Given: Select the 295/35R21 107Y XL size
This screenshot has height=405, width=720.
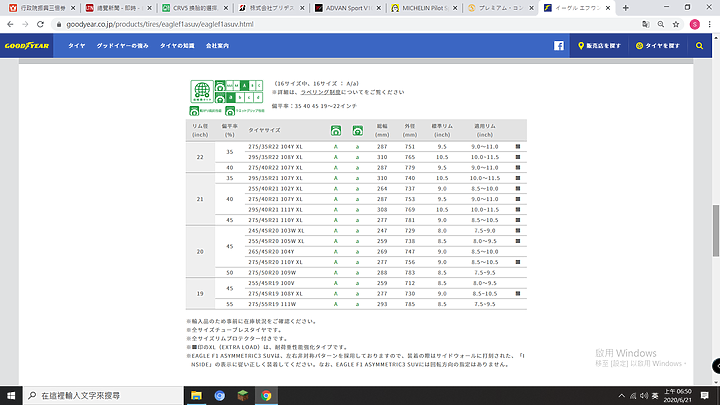Looking at the screenshot, I should point(276,178).
